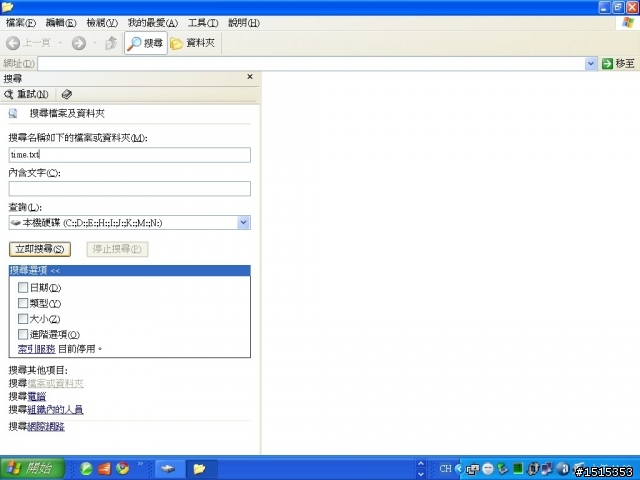This screenshot has height=480, width=640.
Task: Enable the 大小(Z) checkbox
Action: [x=23, y=319]
